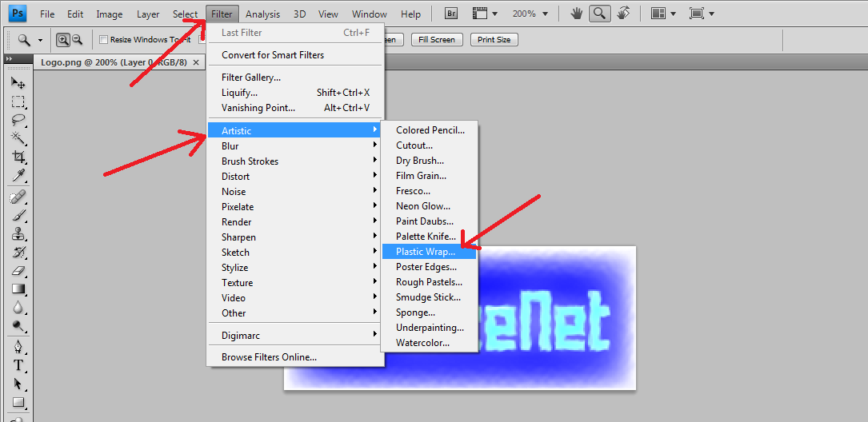
Task: Expand the Stylize filter submenu
Action: click(x=295, y=267)
